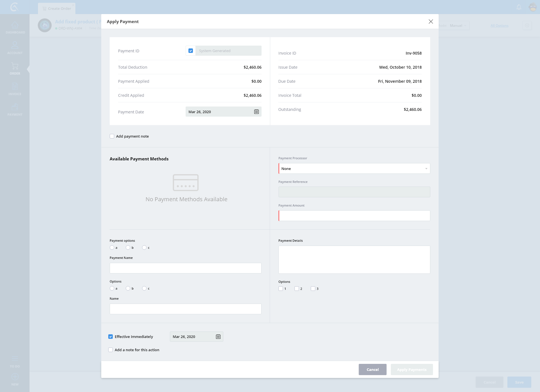Go to Account in the sidebar
Screen dimensions: 540x392
point(15,48)
